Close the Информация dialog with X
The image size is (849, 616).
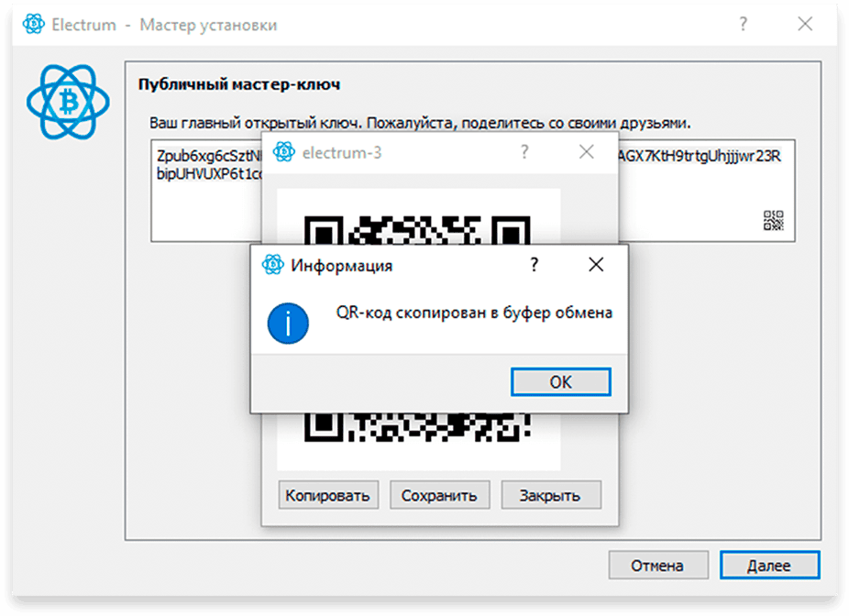coord(596,265)
